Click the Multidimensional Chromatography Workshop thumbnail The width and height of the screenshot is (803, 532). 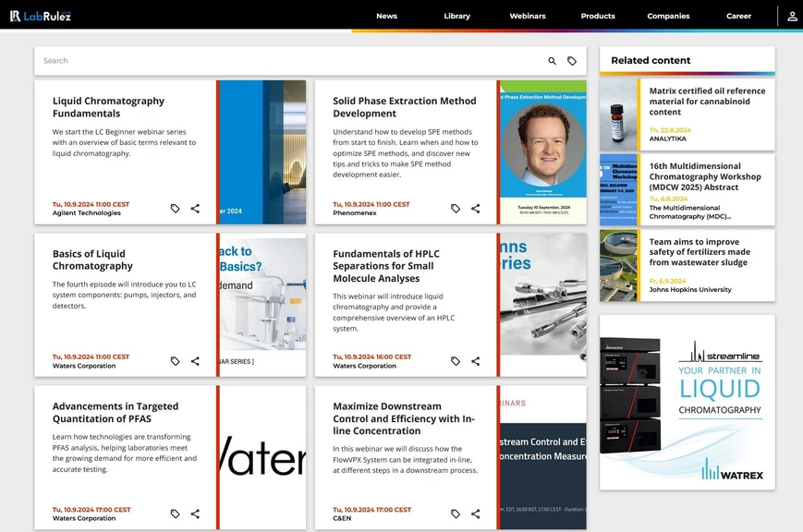point(618,190)
